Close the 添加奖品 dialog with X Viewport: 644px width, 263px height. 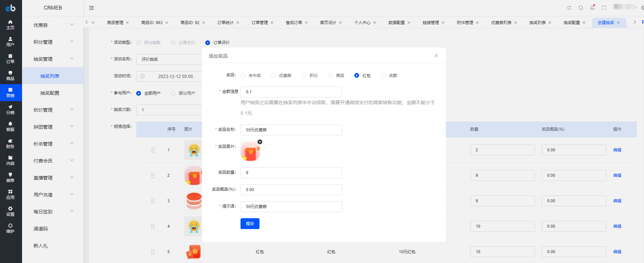(x=436, y=56)
